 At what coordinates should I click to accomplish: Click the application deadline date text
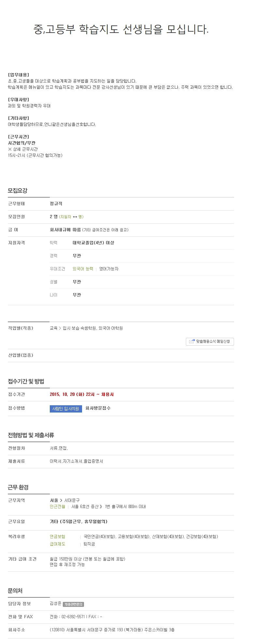[82, 394]
